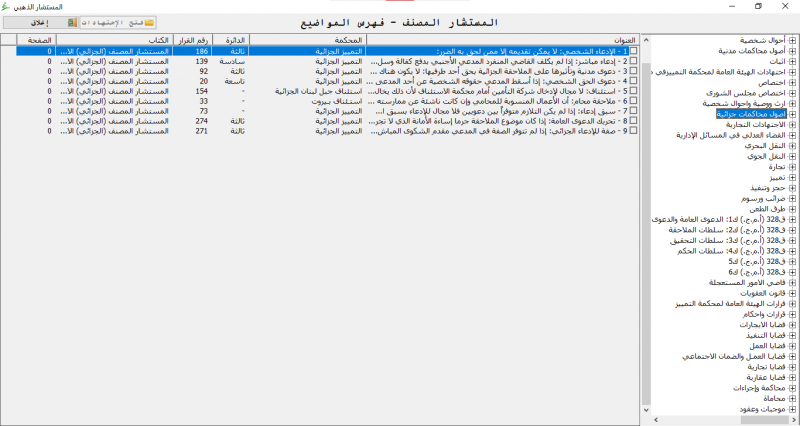The width and height of the screenshot is (800, 426).
Task: Tick checkbox for row 5 استئناف
Action: pyautogui.click(x=633, y=91)
